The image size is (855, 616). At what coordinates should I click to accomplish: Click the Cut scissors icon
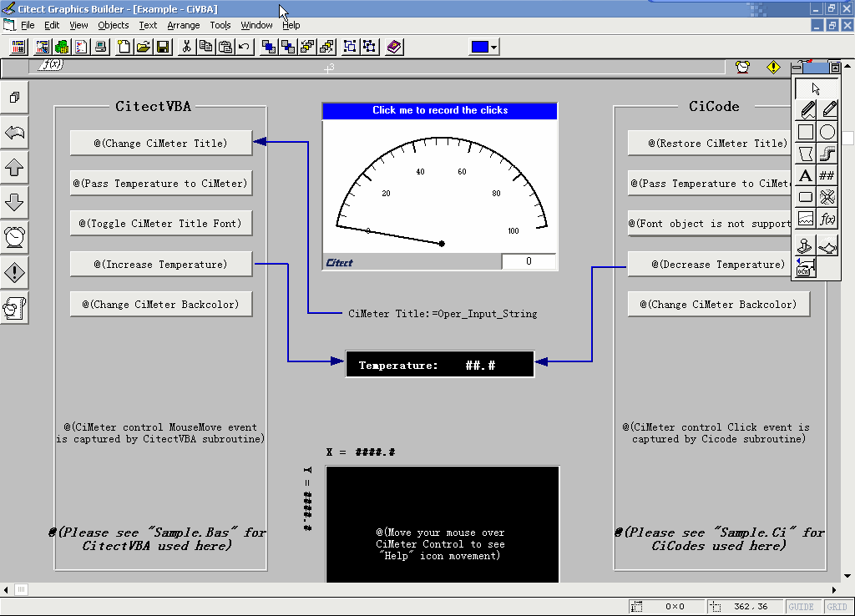coord(186,47)
